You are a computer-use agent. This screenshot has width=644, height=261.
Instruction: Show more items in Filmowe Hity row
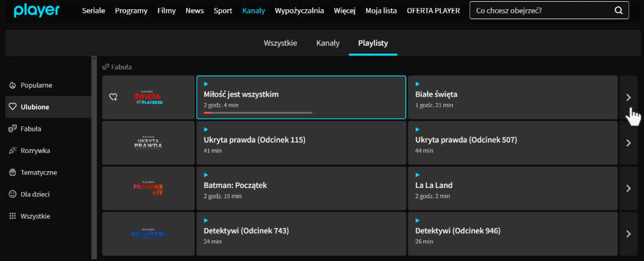pos(628,188)
